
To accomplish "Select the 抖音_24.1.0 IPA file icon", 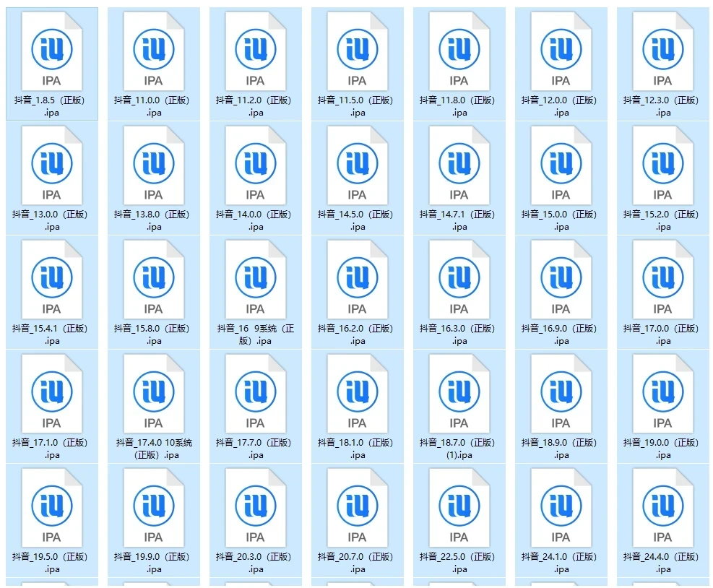I will 561,508.
